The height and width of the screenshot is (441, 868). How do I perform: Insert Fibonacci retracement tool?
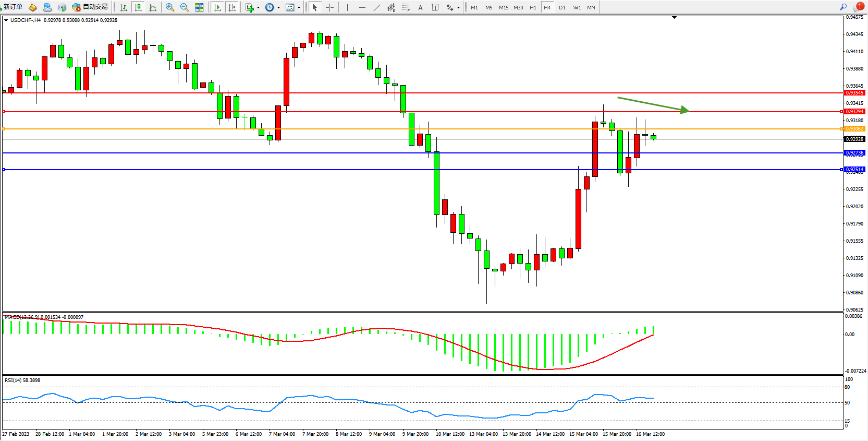point(406,7)
